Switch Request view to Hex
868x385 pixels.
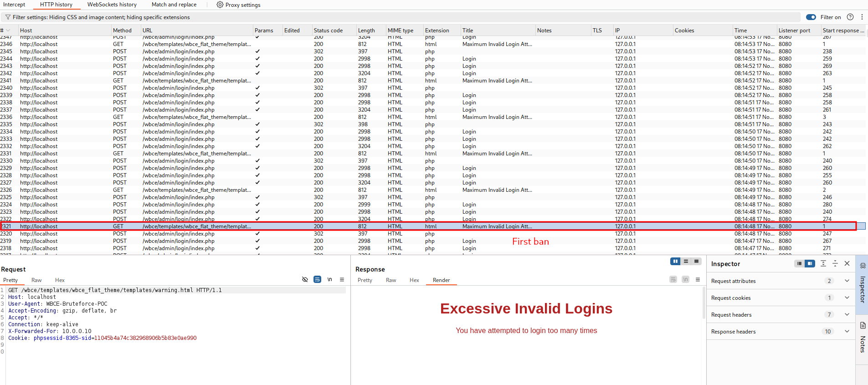[60, 280]
